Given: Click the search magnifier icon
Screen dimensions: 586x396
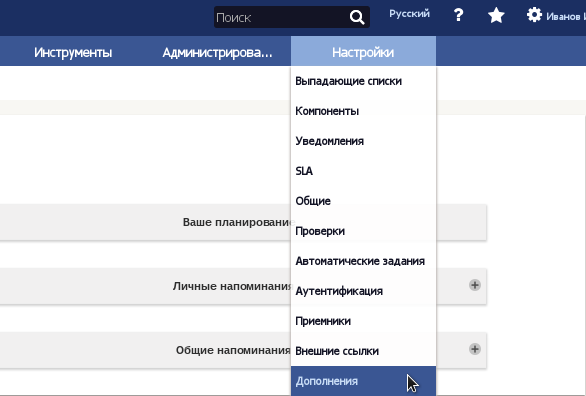Looking at the screenshot, I should click(x=357, y=17).
